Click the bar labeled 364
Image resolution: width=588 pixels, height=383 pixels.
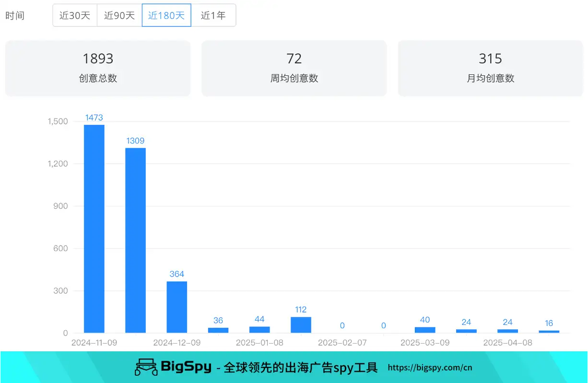pyautogui.click(x=177, y=307)
